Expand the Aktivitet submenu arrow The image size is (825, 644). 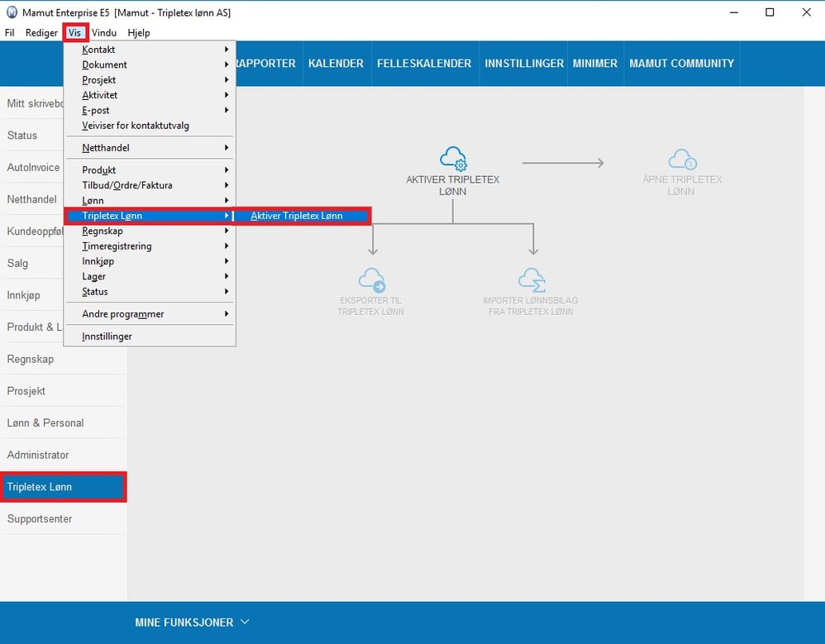[x=227, y=95]
